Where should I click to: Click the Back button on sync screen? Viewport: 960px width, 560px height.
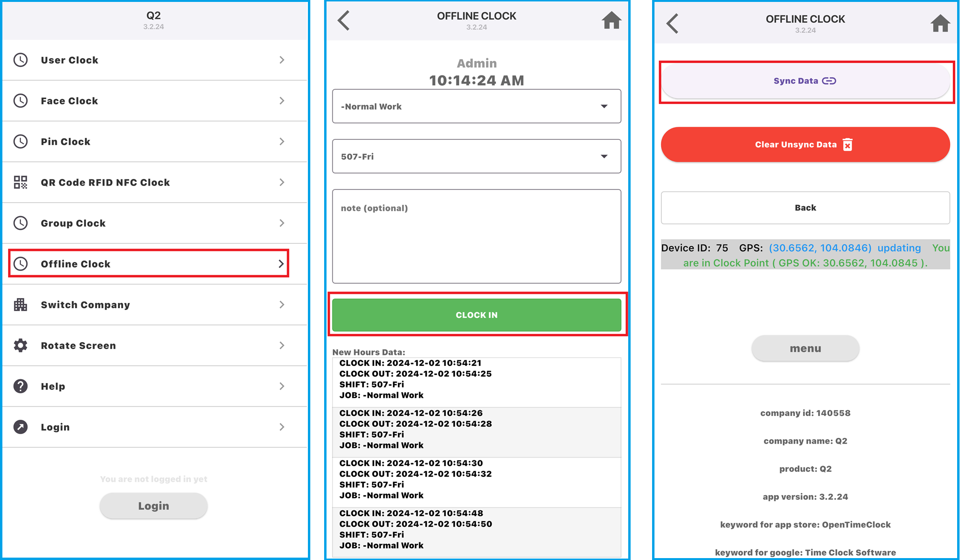804,207
